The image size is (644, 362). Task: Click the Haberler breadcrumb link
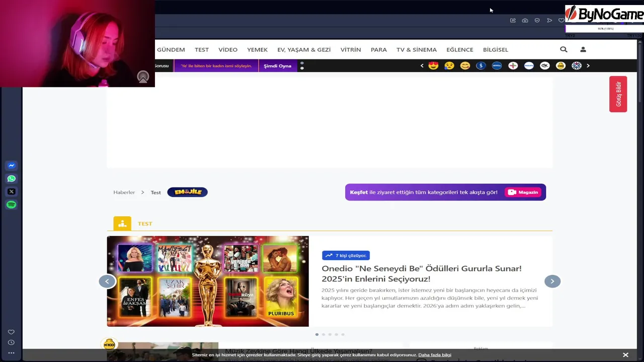pos(124,192)
